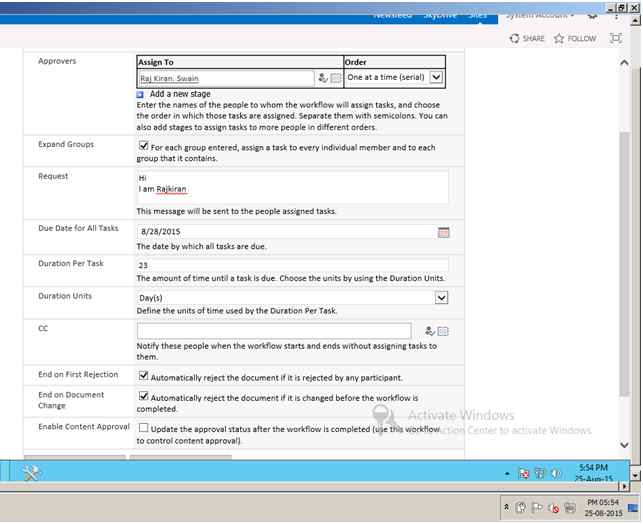Click the Share circular icon
Image resolution: width=643 pixels, height=524 pixels.
(x=514, y=39)
